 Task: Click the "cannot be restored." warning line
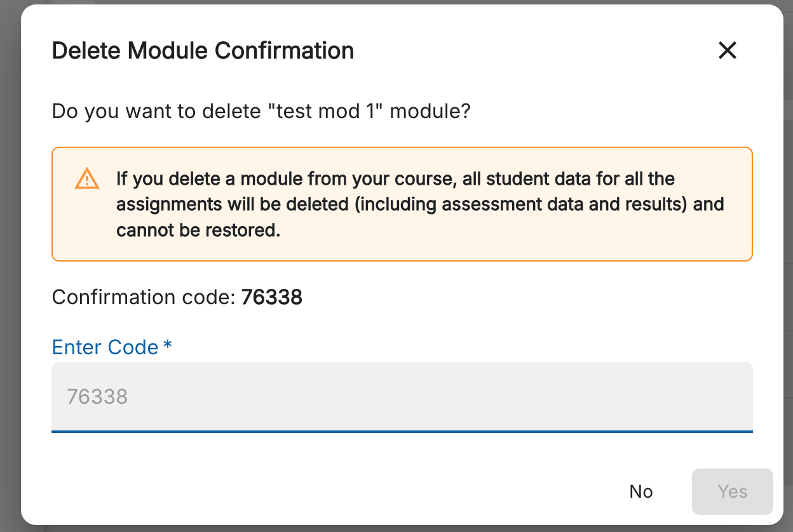(x=198, y=230)
